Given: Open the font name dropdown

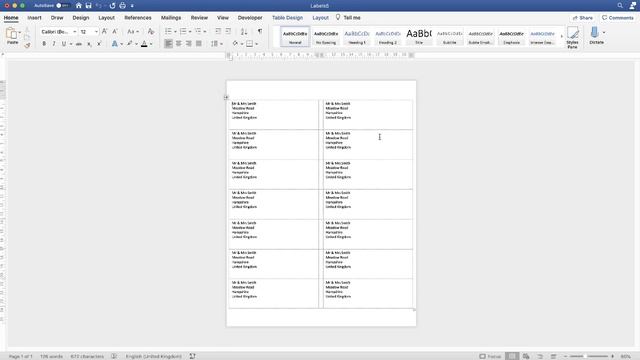Looking at the screenshot, I should point(75,31).
